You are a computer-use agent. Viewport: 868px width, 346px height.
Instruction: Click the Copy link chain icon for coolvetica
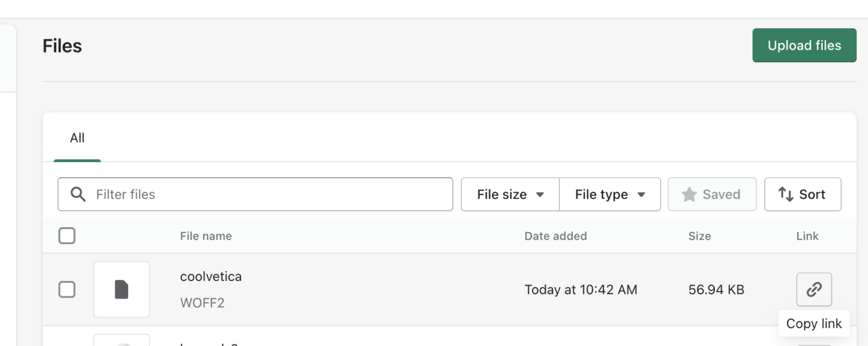point(814,289)
